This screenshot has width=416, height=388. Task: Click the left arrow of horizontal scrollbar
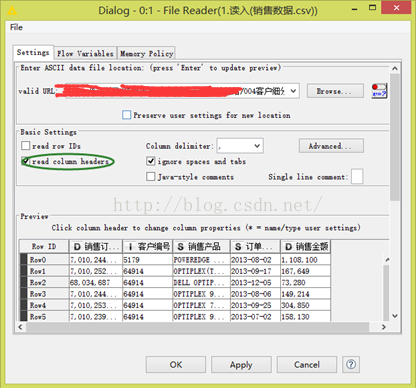coord(21,327)
